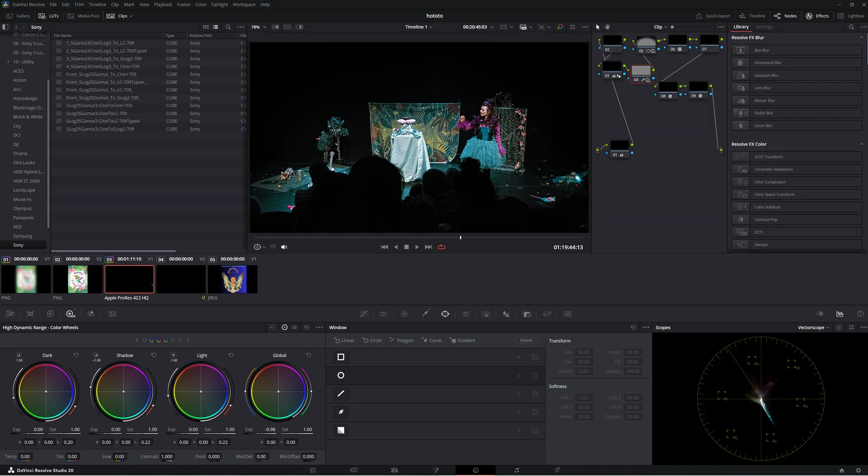Click the Quick Export button

(713, 16)
